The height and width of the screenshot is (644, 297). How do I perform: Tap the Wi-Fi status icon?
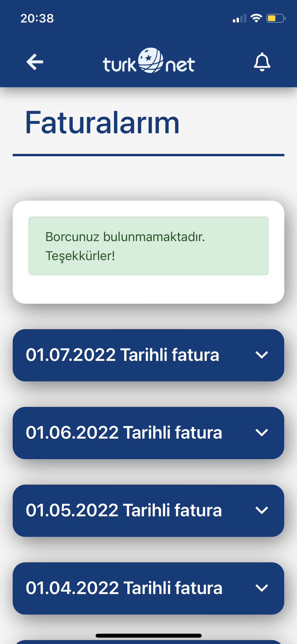tap(256, 18)
